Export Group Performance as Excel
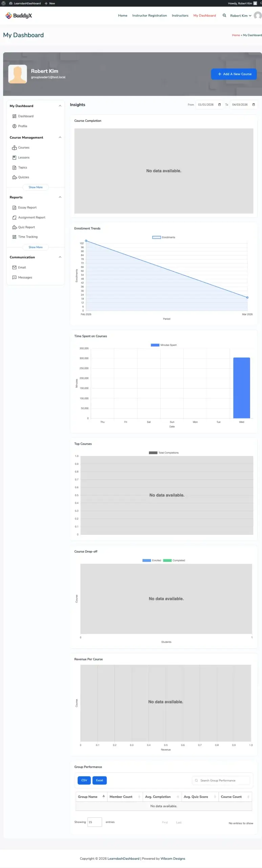This screenshot has width=262, height=868. click(x=100, y=780)
